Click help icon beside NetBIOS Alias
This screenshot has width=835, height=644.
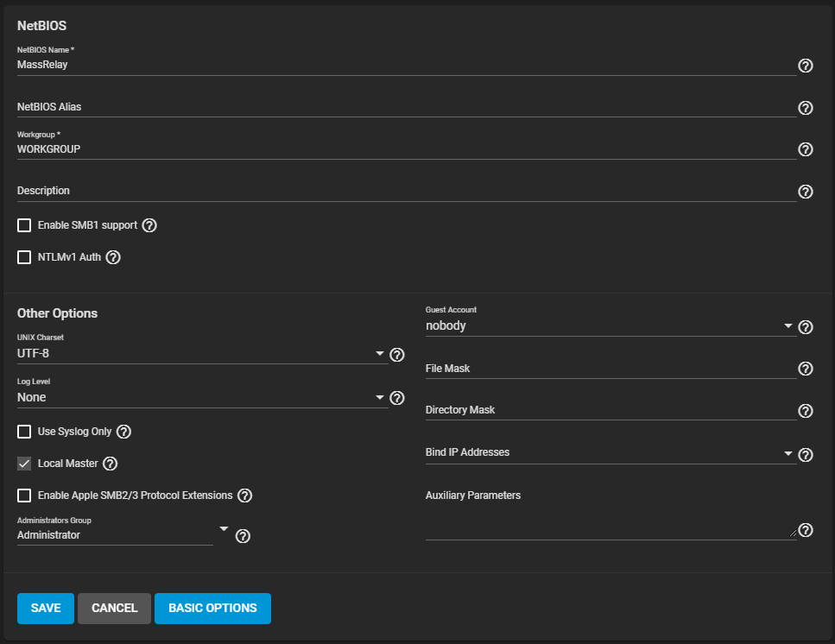tap(805, 108)
